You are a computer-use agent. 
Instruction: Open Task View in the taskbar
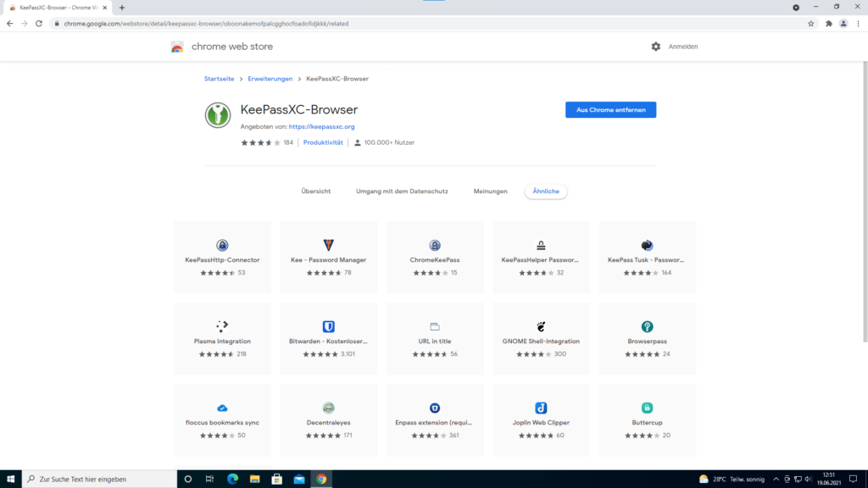tap(210, 480)
